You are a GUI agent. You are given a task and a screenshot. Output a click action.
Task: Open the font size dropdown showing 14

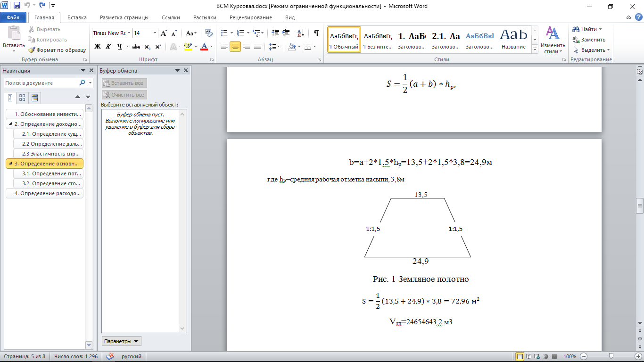pyautogui.click(x=145, y=33)
